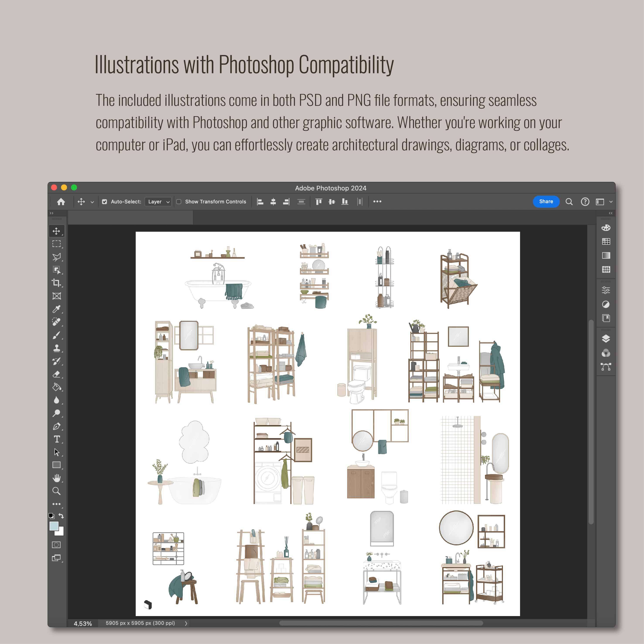Open the status bar info arrow
The image size is (644, 644).
pos(186,623)
